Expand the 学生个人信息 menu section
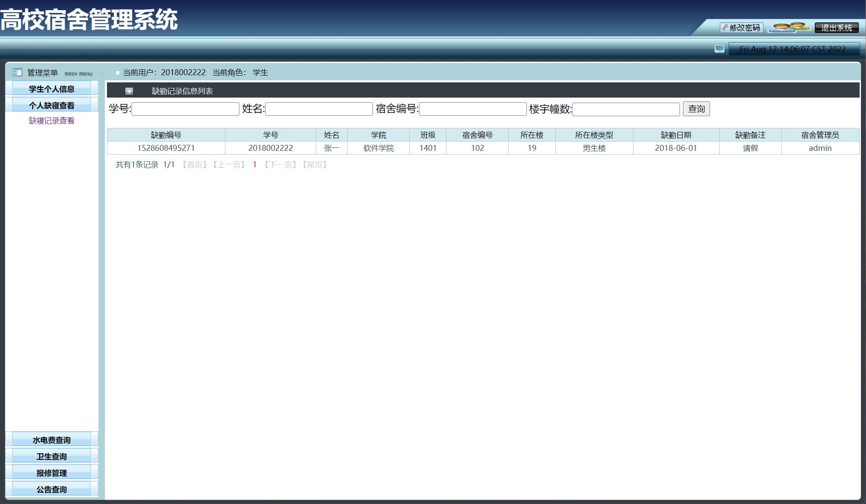The width and height of the screenshot is (866, 504). click(52, 89)
